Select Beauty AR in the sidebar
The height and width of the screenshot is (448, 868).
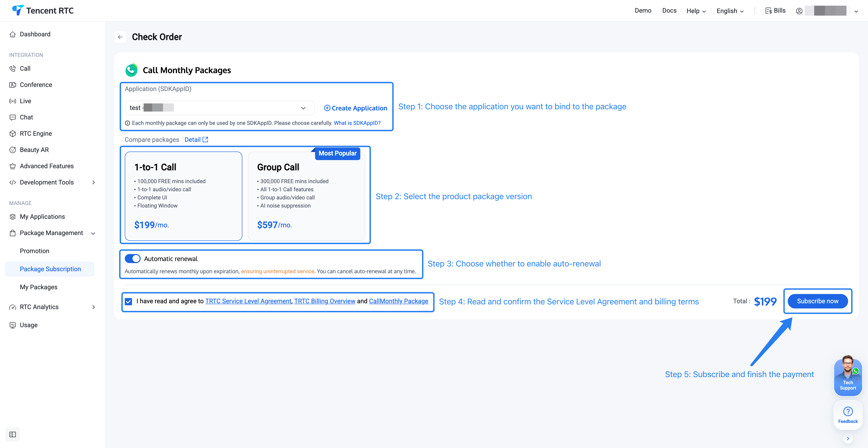34,149
